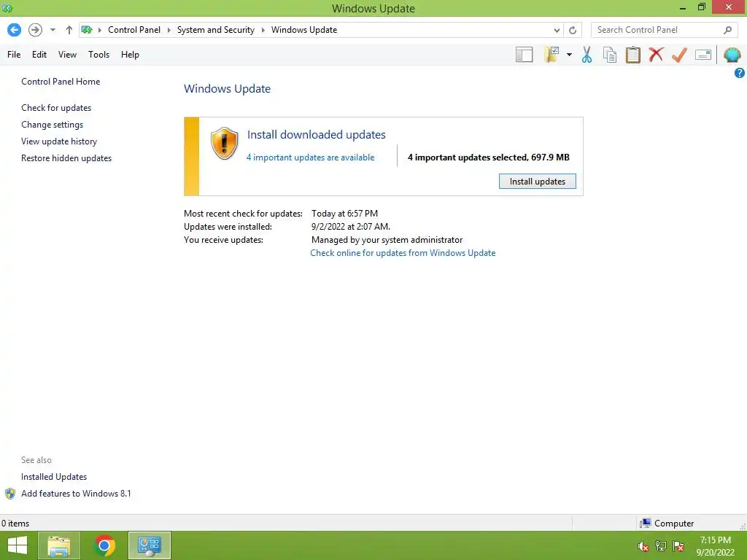The width and height of the screenshot is (747, 560).
Task: Click the yellow warning shield icon
Action: click(x=225, y=143)
